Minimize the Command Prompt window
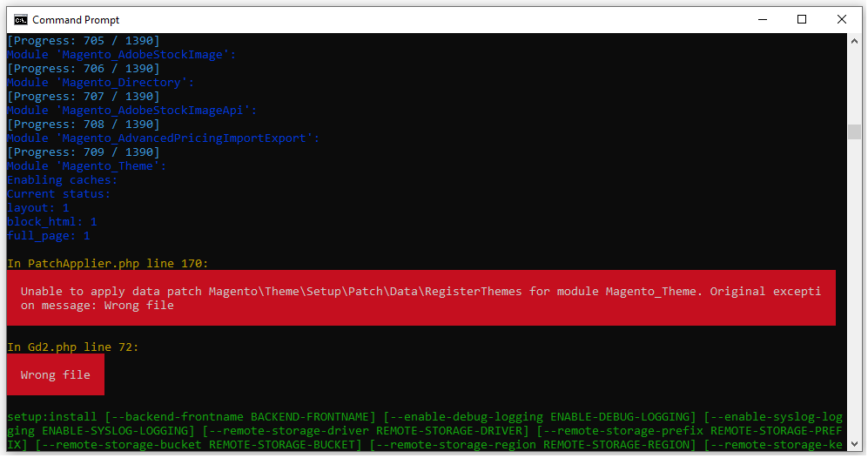 point(763,20)
